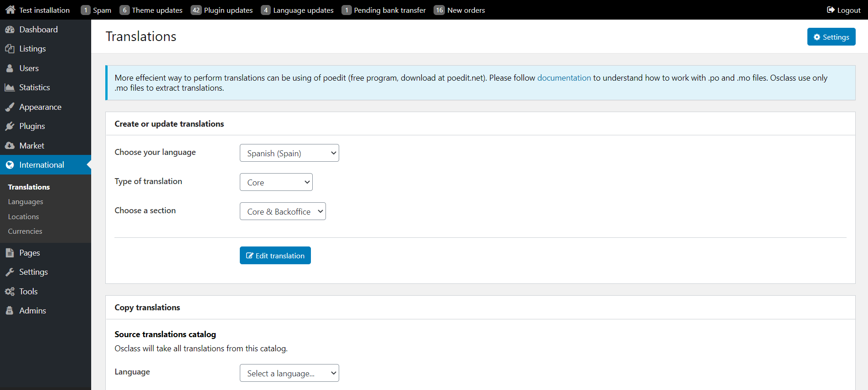Open the New orders link

point(466,10)
